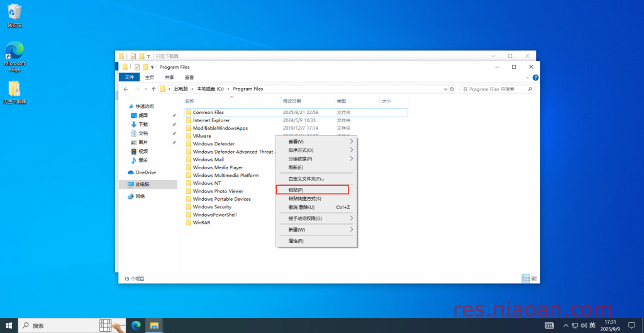Expand the address bar history dropdown
The image size is (644, 333).
tap(446, 89)
